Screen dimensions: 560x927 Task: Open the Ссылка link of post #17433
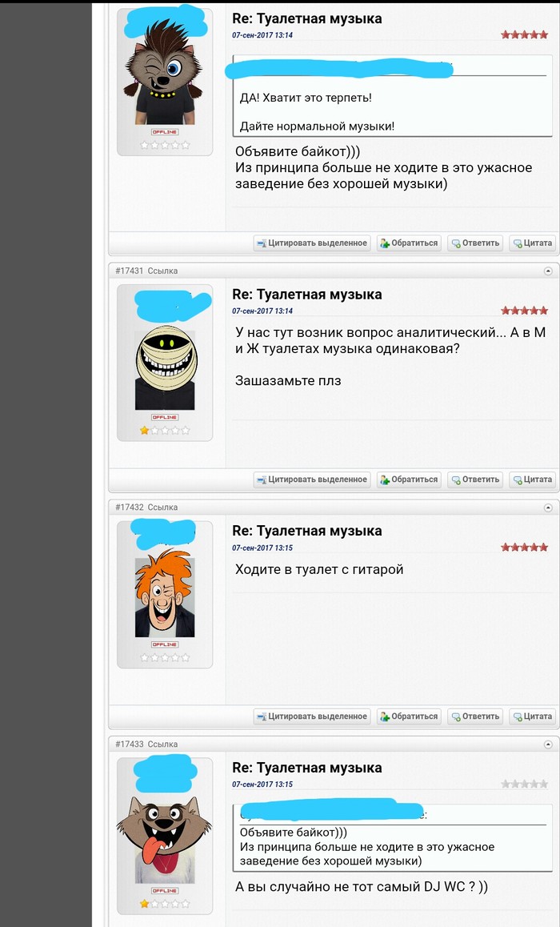click(162, 744)
